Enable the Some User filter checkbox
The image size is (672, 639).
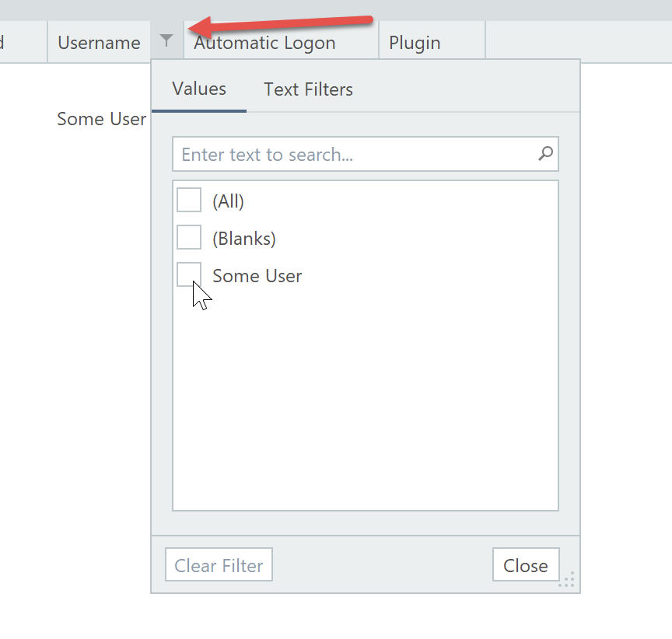[189, 274]
